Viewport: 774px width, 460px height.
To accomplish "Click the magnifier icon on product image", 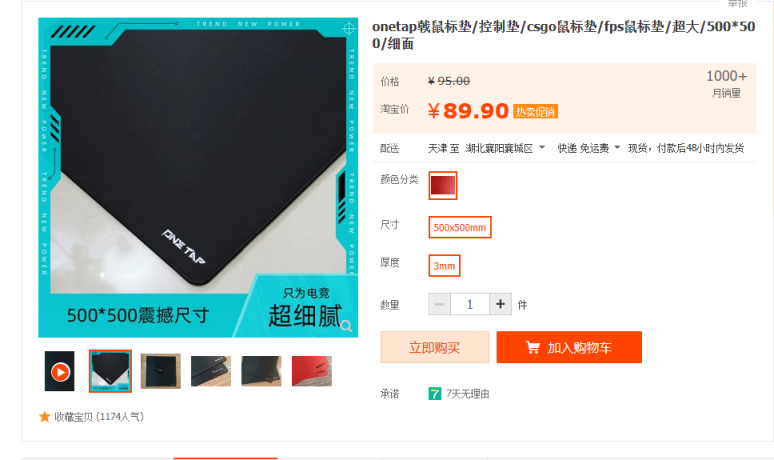I will click(346, 326).
